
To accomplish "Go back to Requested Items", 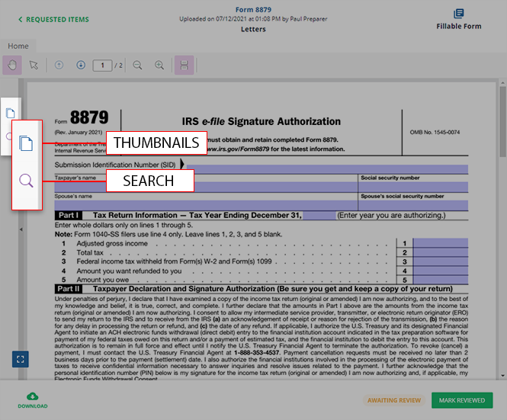I will (53, 19).
